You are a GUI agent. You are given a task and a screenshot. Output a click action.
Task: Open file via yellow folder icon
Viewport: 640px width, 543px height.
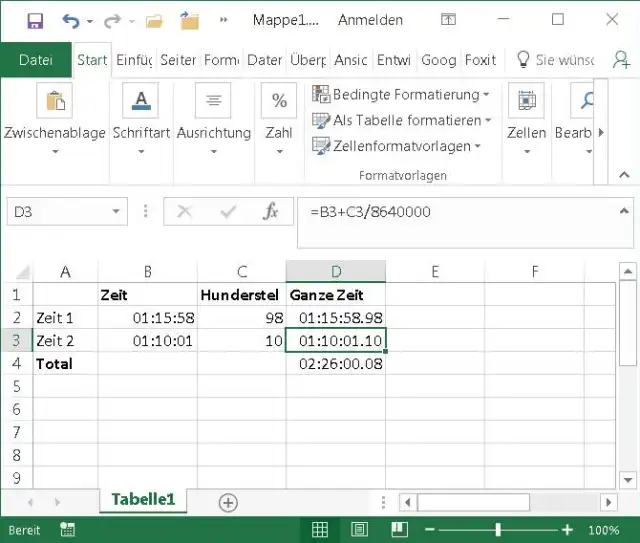pyautogui.click(x=154, y=20)
